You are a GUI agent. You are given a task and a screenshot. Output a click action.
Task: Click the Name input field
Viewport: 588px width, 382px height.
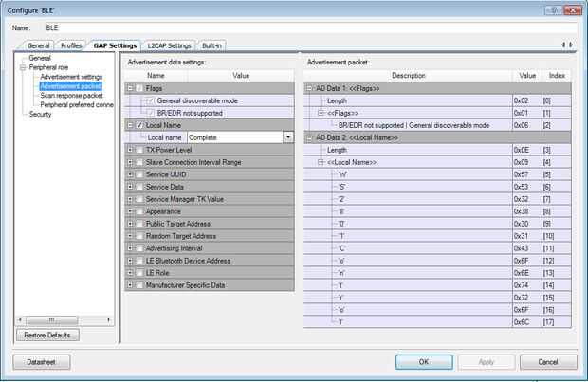coord(310,28)
